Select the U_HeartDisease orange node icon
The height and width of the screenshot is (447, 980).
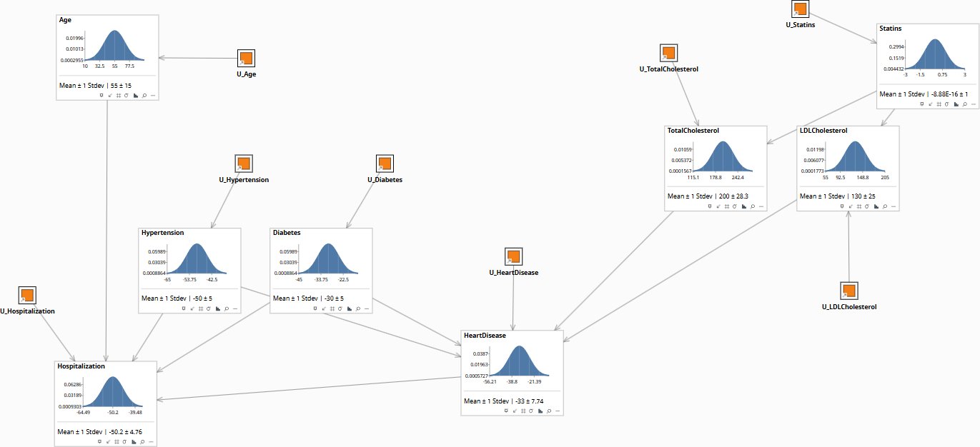point(513,257)
